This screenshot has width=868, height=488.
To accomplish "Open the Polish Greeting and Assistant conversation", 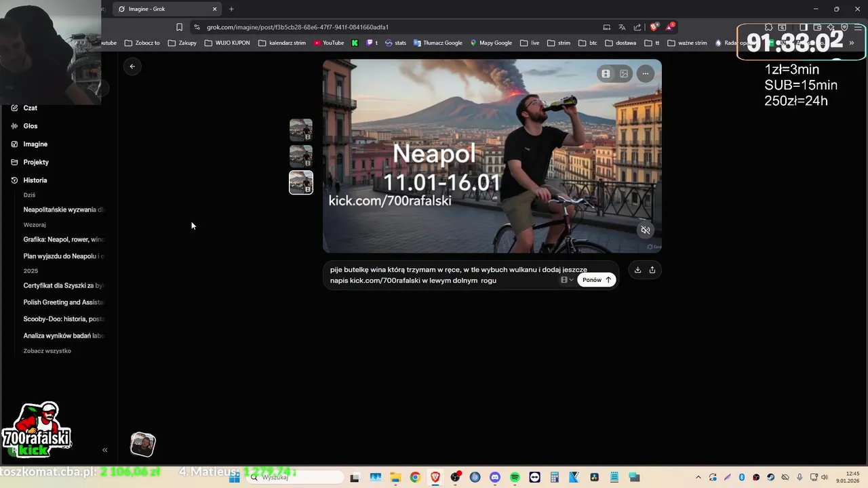I will click(x=64, y=302).
